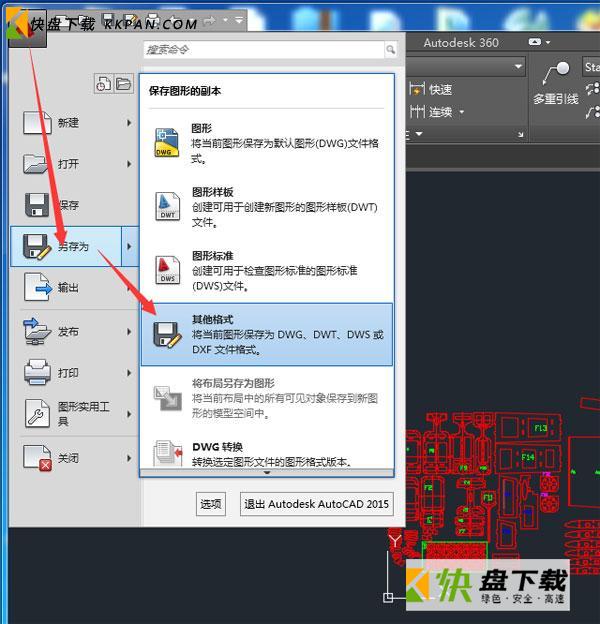Click the Export document arrow icon
Viewport: 600px width, 624px height.
pos(37,287)
